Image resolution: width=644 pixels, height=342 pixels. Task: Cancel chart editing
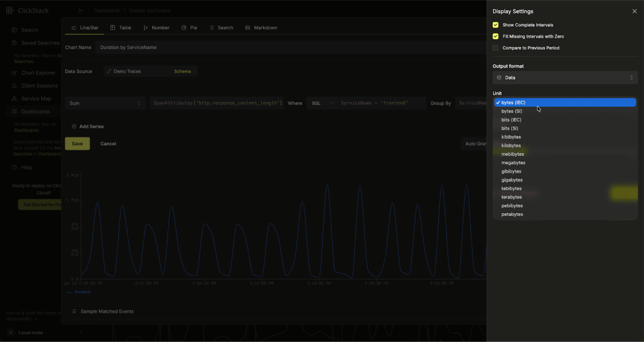coord(108,144)
